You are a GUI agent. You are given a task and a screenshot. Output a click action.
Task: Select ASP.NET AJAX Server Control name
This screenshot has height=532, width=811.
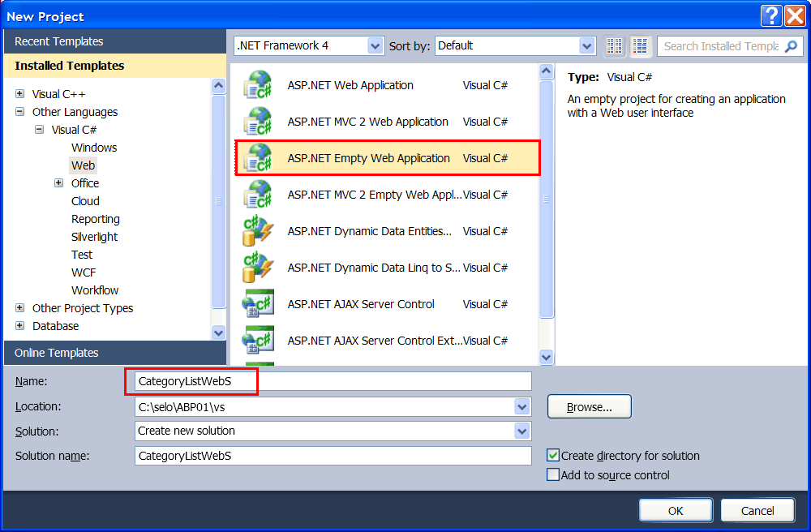tap(361, 304)
